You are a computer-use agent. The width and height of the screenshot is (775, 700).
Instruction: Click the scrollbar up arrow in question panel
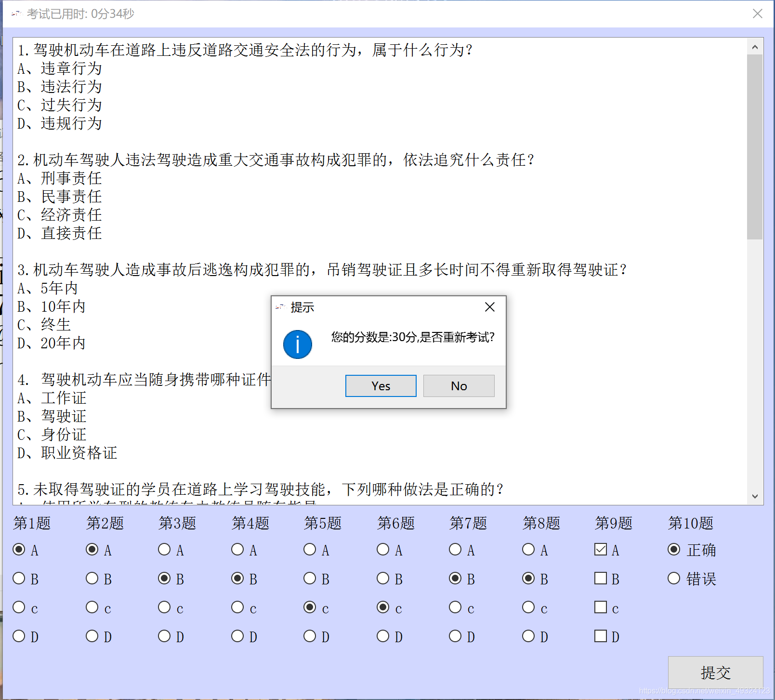point(755,47)
